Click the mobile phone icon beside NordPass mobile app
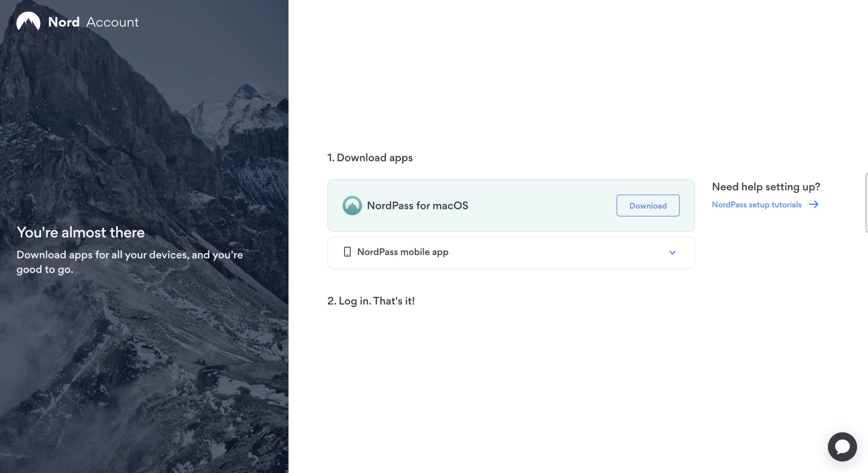 click(x=347, y=252)
